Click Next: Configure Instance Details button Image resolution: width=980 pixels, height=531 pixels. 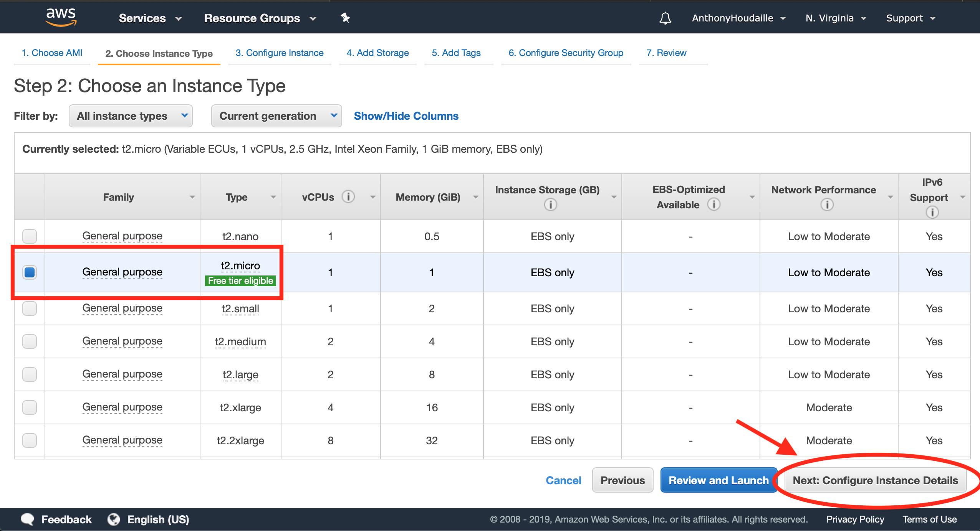pos(875,480)
